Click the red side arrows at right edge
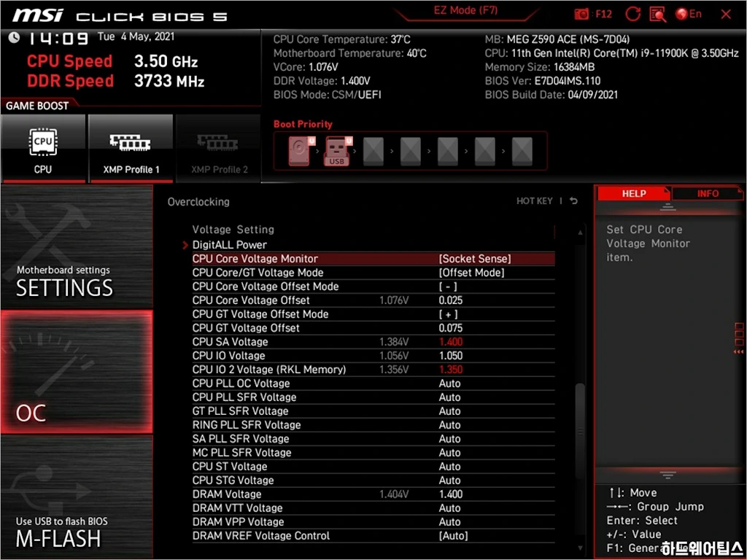The width and height of the screenshot is (747, 560). [x=738, y=352]
